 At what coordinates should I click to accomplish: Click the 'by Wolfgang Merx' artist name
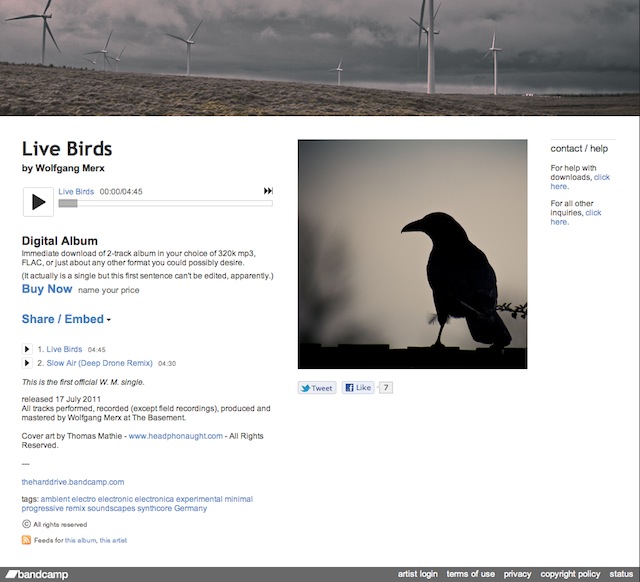coord(63,168)
